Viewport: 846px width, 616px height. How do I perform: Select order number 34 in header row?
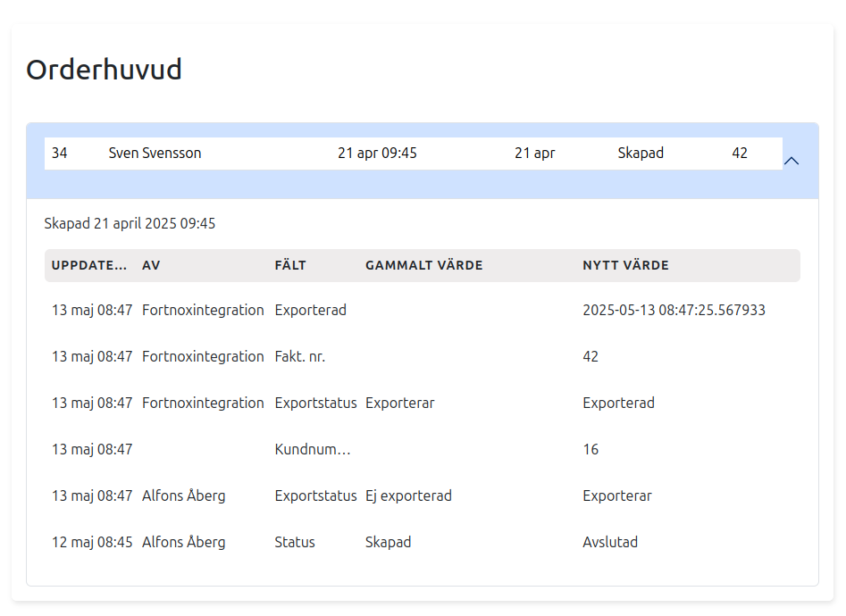tap(59, 153)
